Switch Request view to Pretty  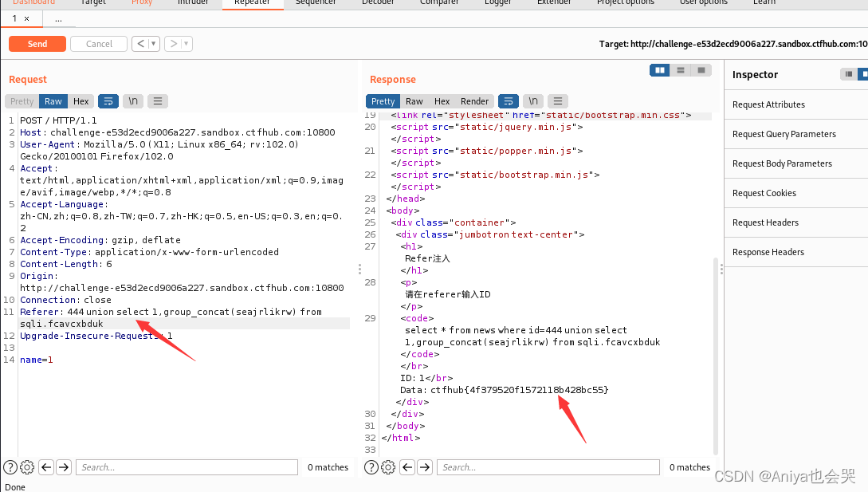tap(22, 101)
